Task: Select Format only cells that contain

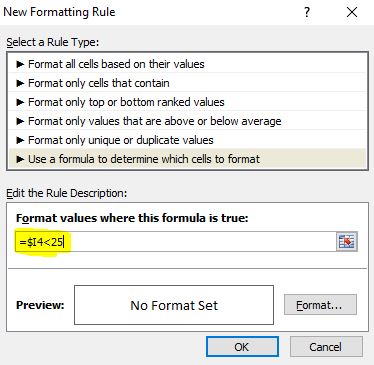Action: coord(187,83)
